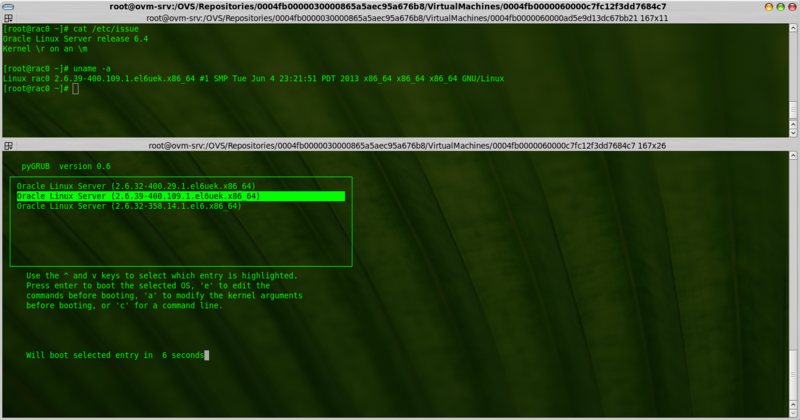
Task: Click 'Will boot selected entry in 6 seconds' line
Action: (115, 355)
